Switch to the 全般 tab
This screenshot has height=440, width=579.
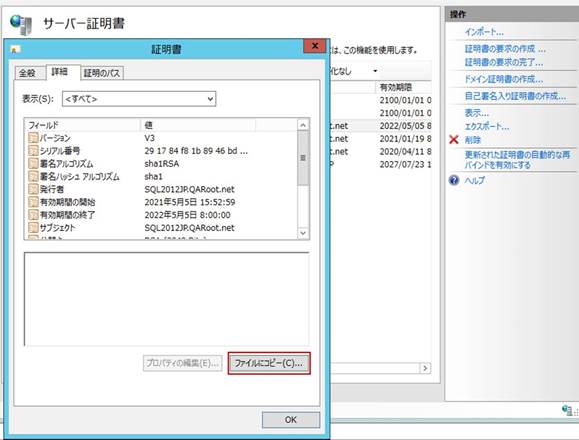[x=28, y=73]
